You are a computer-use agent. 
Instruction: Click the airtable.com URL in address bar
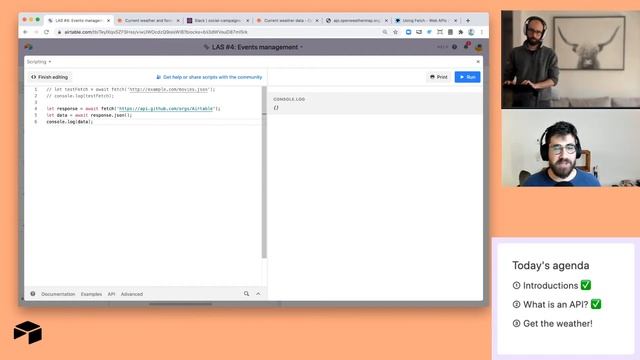click(x=156, y=32)
